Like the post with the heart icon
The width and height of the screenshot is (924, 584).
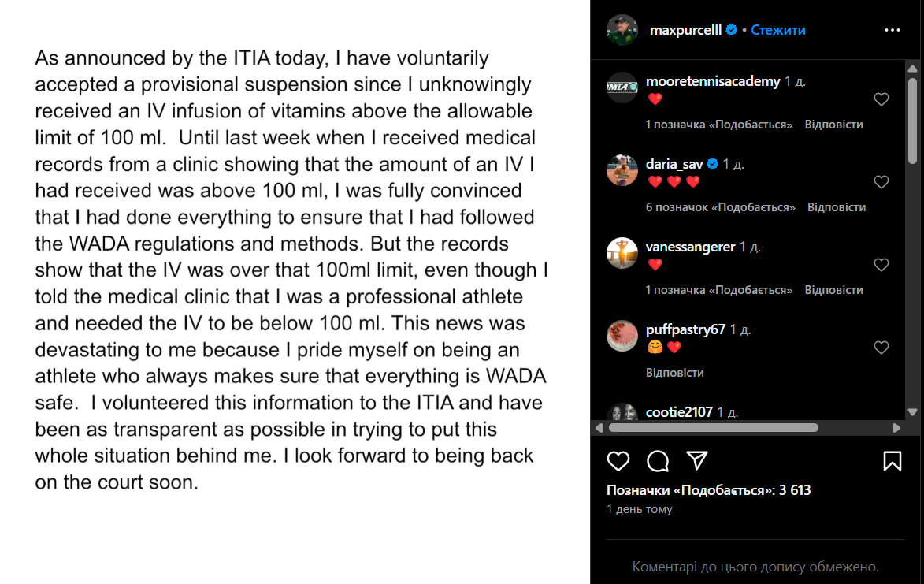(618, 461)
